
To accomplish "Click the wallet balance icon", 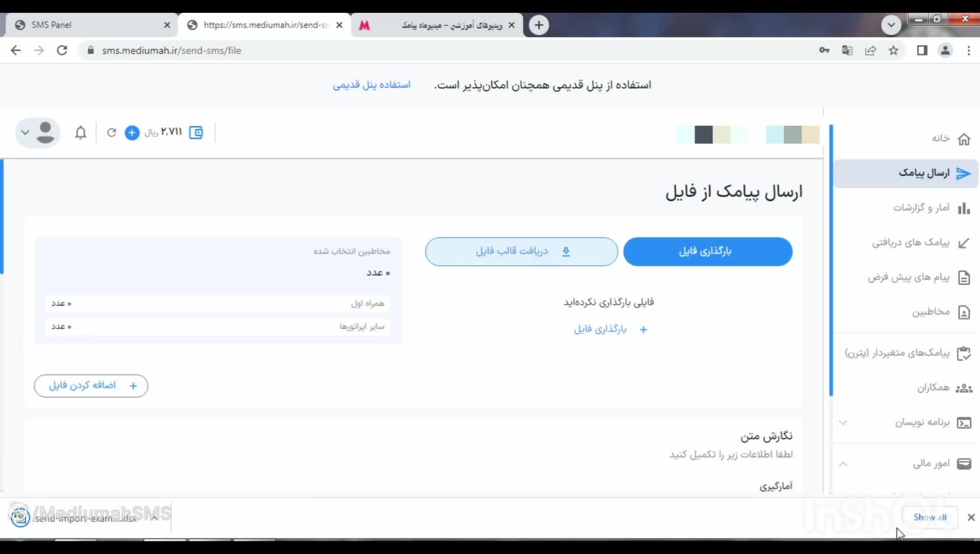I will pos(196,132).
